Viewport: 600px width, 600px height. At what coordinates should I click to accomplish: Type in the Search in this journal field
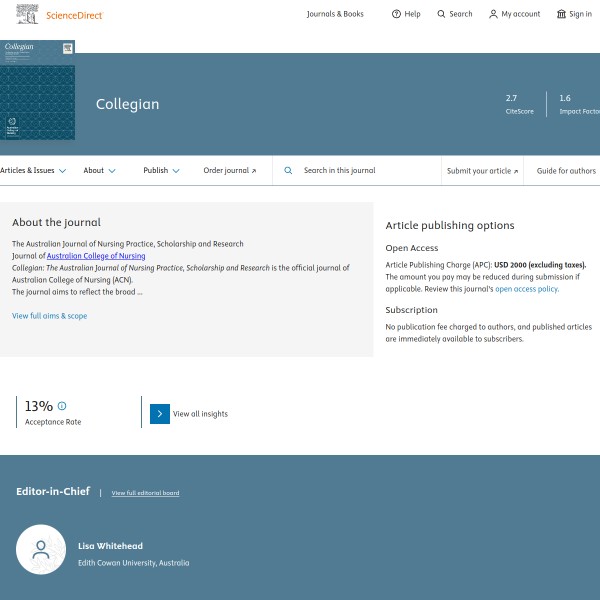(x=365, y=171)
